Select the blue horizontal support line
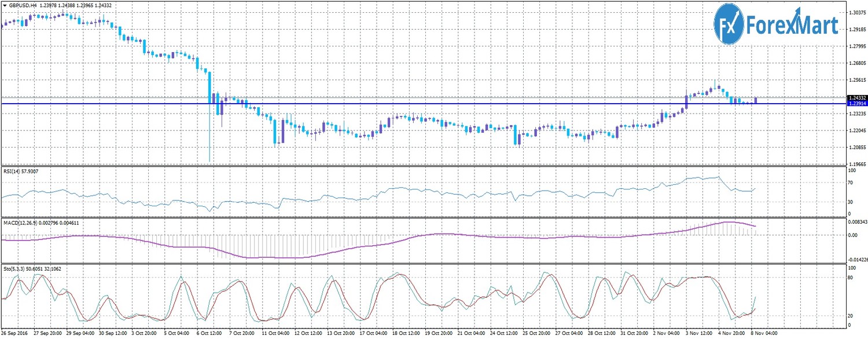The image size is (868, 339). 405,104
